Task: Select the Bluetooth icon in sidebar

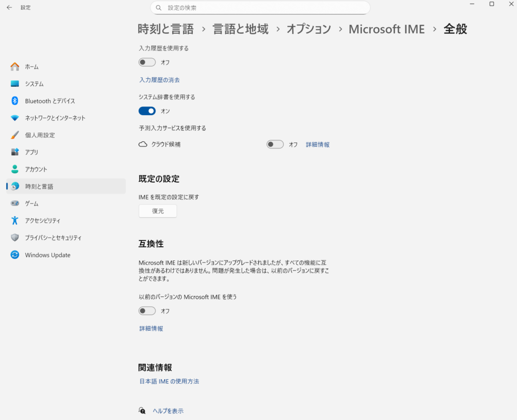Action: tap(15, 101)
